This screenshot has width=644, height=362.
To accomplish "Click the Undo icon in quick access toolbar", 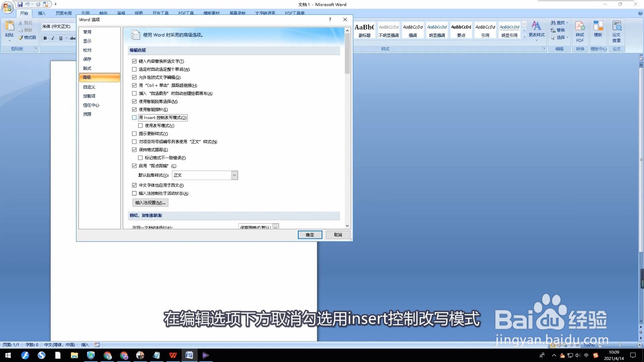I will tap(27, 4).
